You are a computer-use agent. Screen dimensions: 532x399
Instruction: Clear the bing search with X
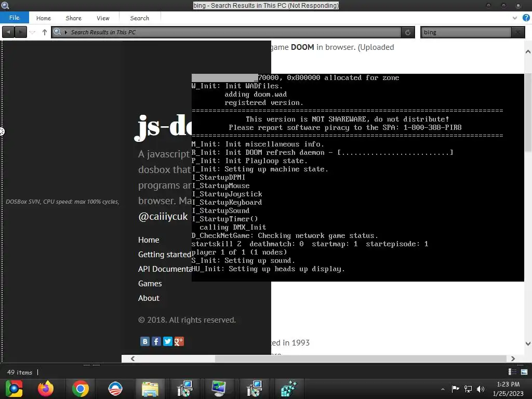518,32
